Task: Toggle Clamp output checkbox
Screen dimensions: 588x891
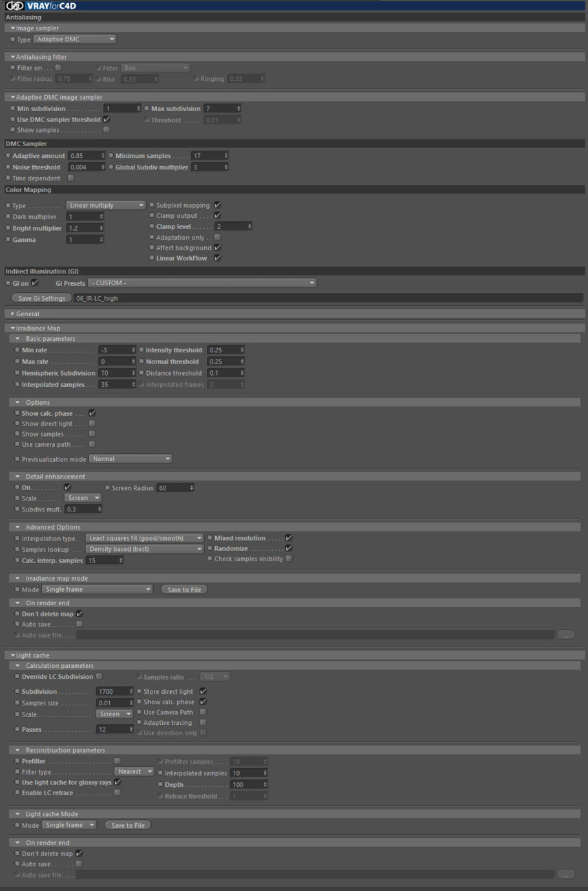Action: (x=218, y=215)
